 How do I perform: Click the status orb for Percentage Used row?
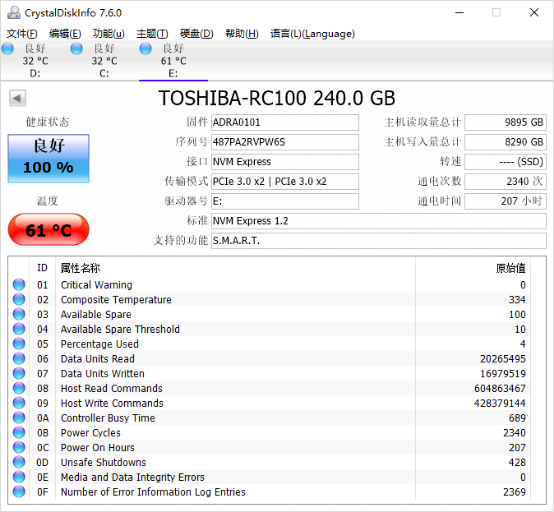pyautogui.click(x=19, y=344)
